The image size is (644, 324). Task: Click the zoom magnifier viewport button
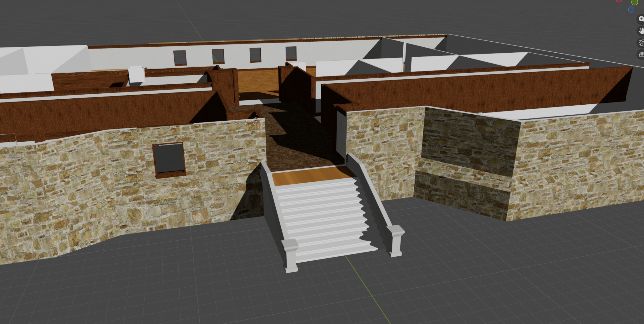pos(641,19)
